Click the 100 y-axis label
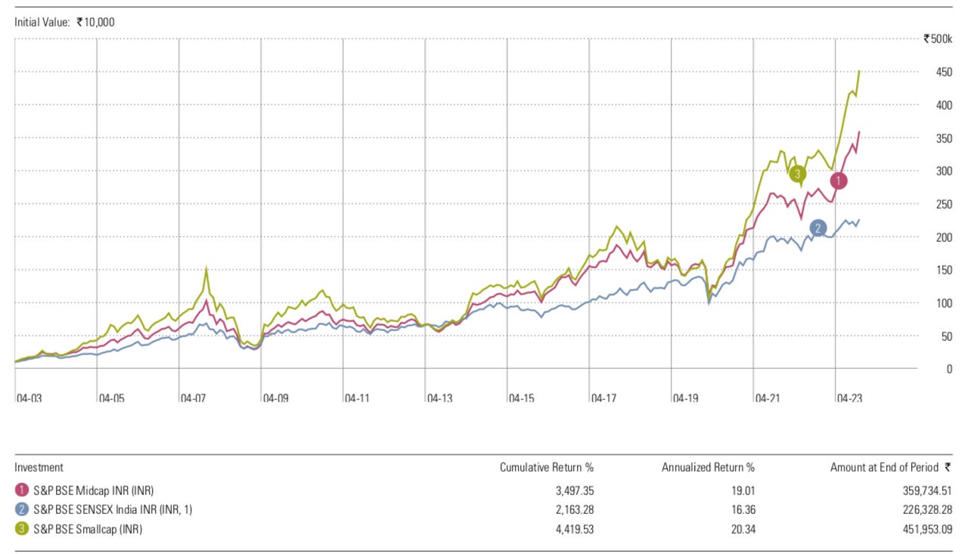 [944, 303]
